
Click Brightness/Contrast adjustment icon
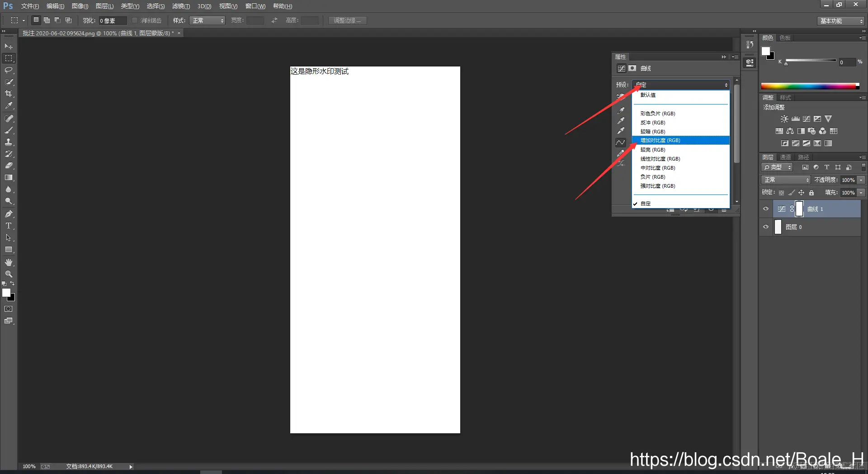tap(784, 119)
